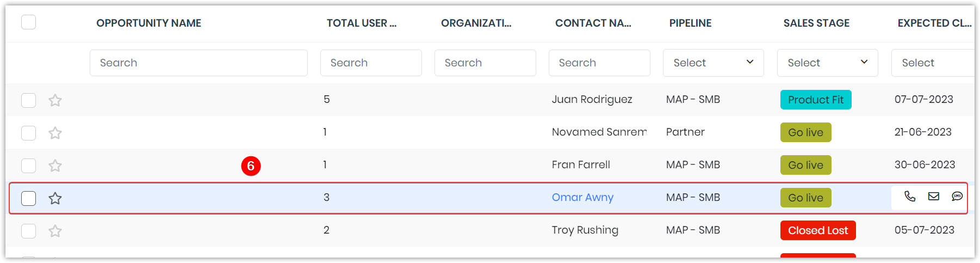This screenshot has width=980, height=263.
Task: Favorite the Omar Awny opportunity star
Action: 55,198
